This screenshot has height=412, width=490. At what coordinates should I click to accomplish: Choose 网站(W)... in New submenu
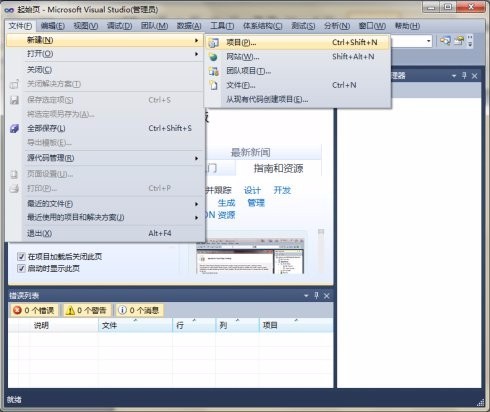coord(298,57)
